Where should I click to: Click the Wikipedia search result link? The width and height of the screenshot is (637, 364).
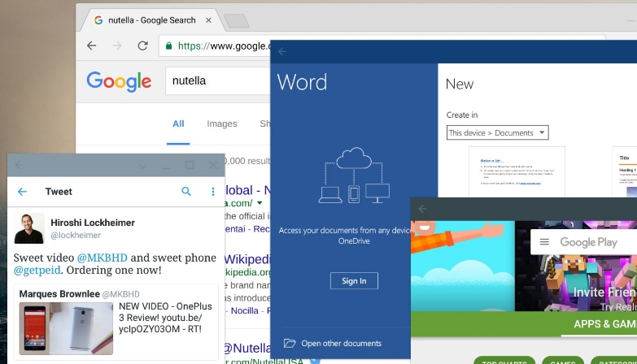[x=247, y=259]
